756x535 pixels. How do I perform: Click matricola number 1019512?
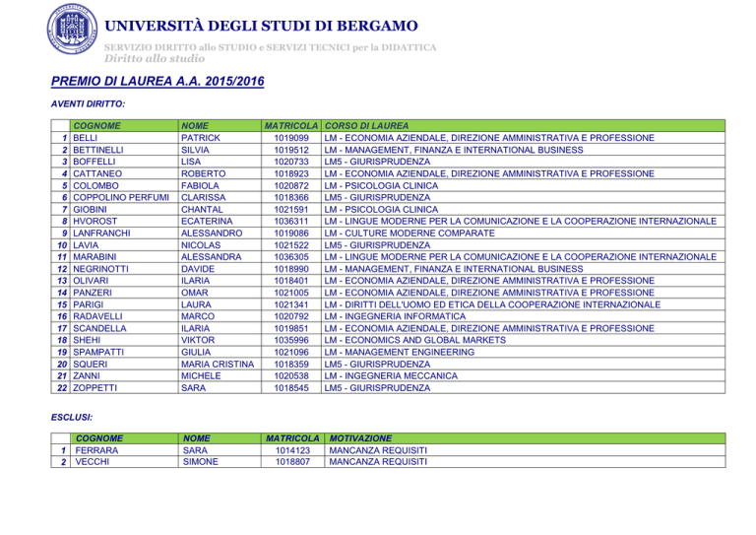pyautogui.click(x=291, y=150)
